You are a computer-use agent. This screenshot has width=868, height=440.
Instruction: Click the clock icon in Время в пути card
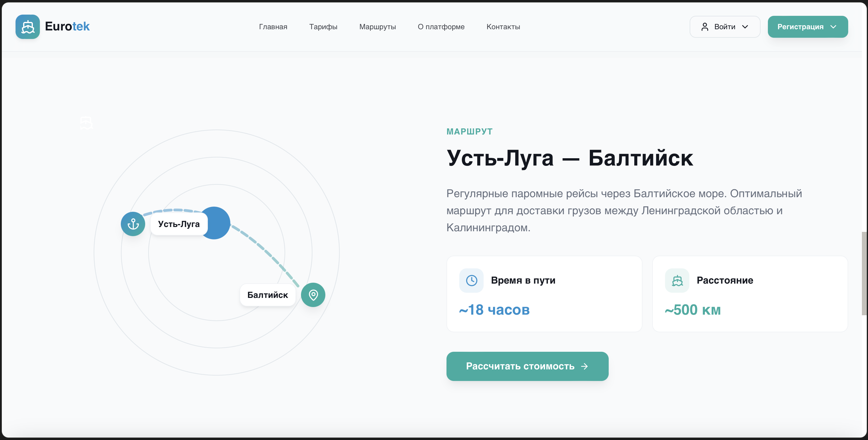pos(471,280)
